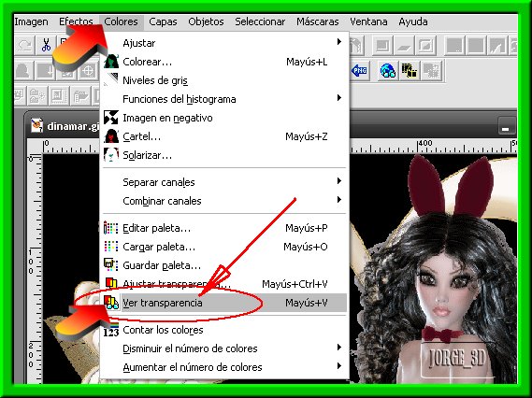Click the dinamar.gif document title bar
This screenshot has width=532, height=398.
pos(65,126)
